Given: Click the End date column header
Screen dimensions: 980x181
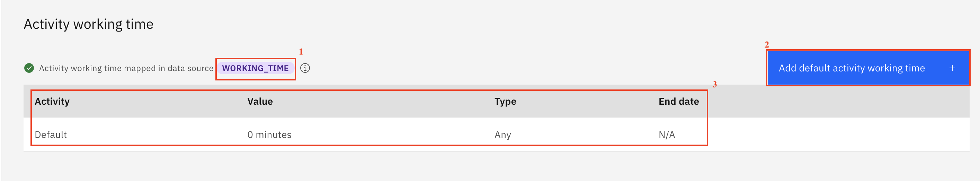Looking at the screenshot, I should coord(679,101).
